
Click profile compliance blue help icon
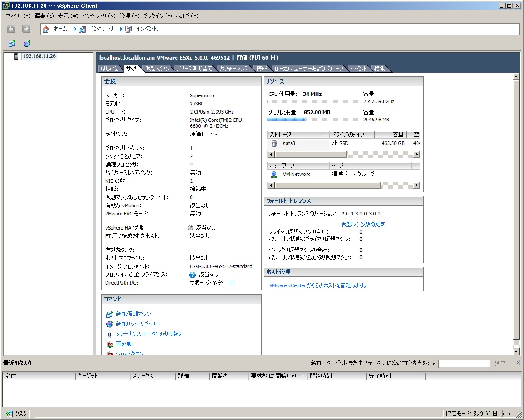click(x=192, y=275)
